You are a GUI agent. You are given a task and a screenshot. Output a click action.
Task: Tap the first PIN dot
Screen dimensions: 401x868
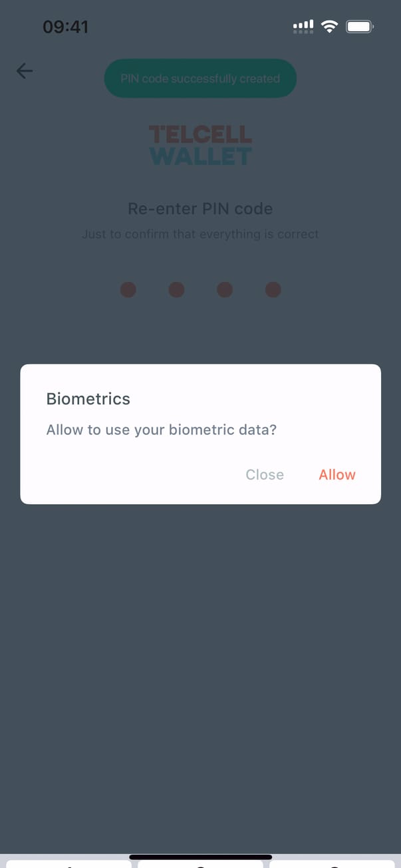click(128, 289)
